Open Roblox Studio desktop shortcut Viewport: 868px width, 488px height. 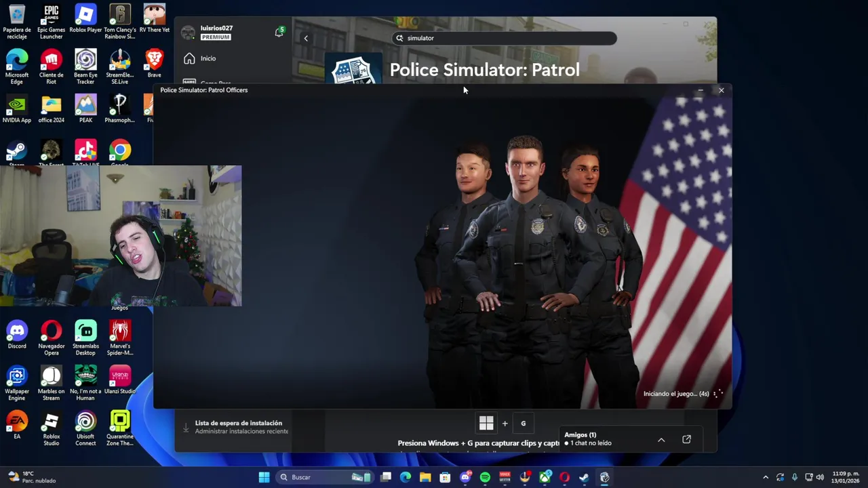click(x=51, y=428)
